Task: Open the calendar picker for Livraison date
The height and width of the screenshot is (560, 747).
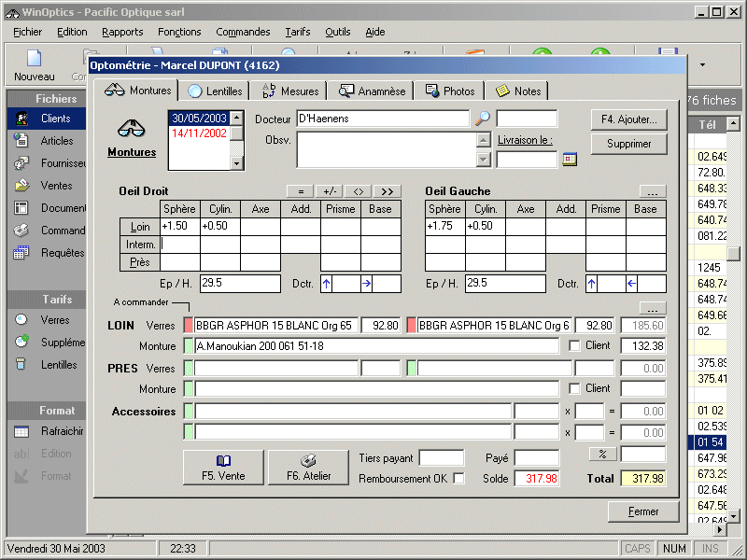Action: (x=570, y=160)
